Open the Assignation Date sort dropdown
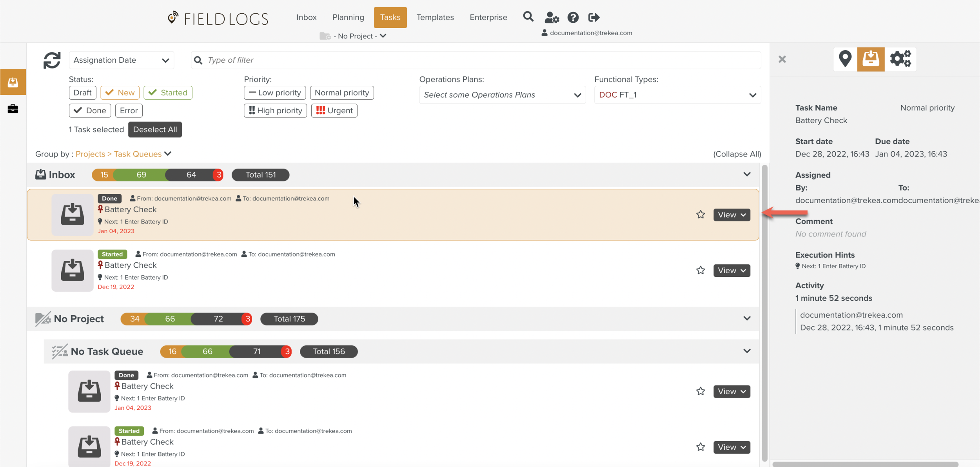 pyautogui.click(x=121, y=60)
